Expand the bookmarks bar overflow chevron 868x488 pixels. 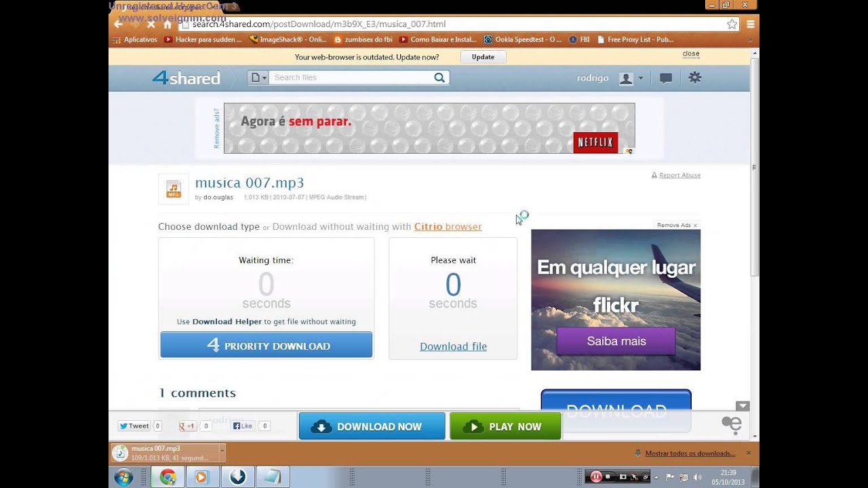[x=750, y=39]
